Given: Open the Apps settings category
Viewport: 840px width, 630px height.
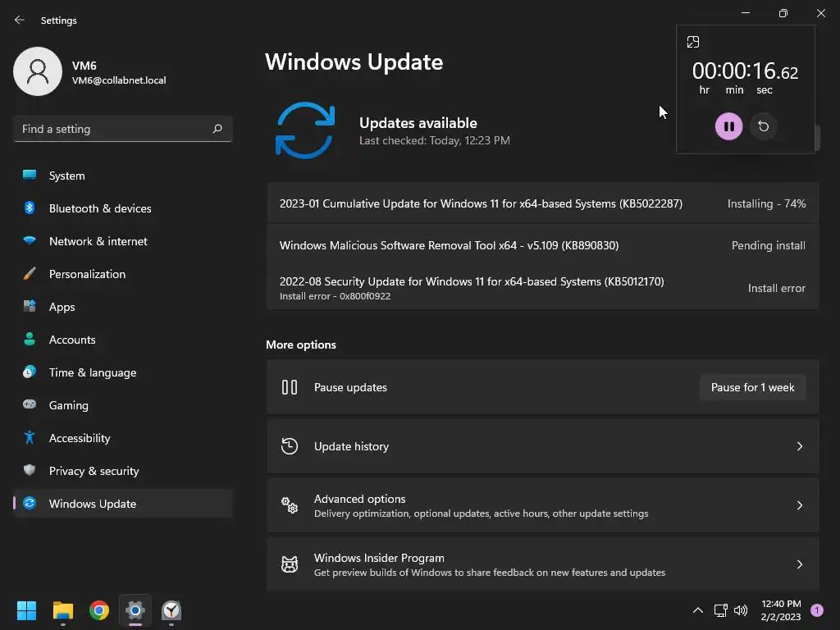Looking at the screenshot, I should [x=123, y=307].
